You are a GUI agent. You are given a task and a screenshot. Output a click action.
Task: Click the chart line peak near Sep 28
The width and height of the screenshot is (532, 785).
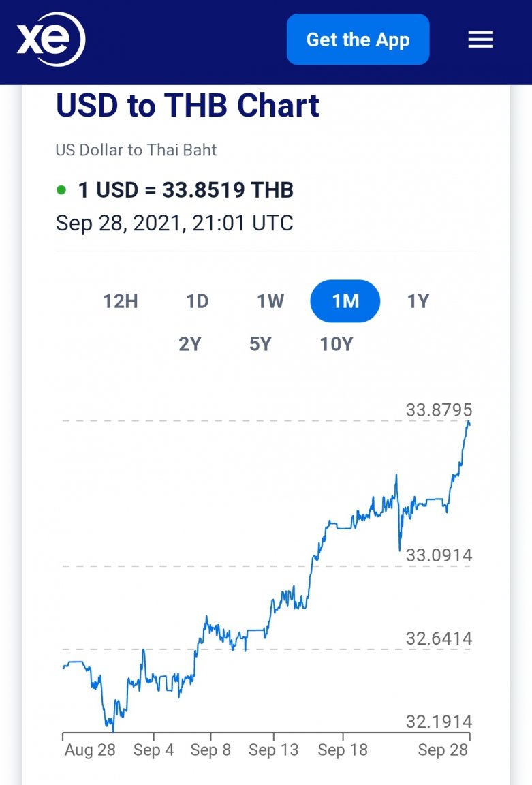point(469,423)
